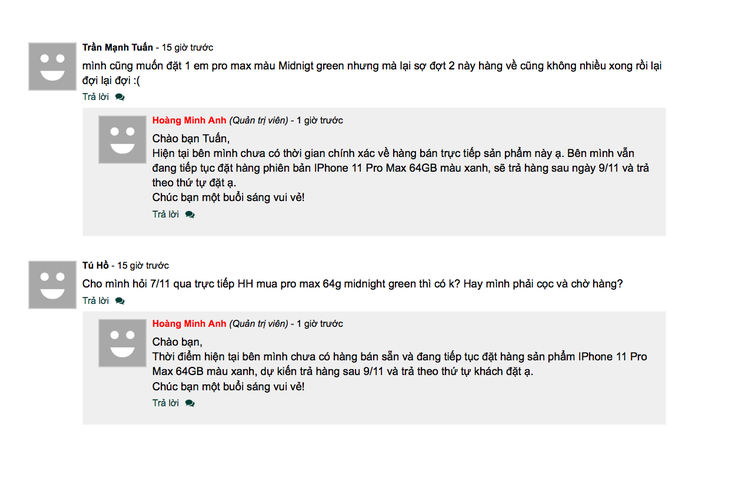750x500 pixels.
Task: Click Tú Hồ's smiley avatar
Action: click(x=52, y=284)
